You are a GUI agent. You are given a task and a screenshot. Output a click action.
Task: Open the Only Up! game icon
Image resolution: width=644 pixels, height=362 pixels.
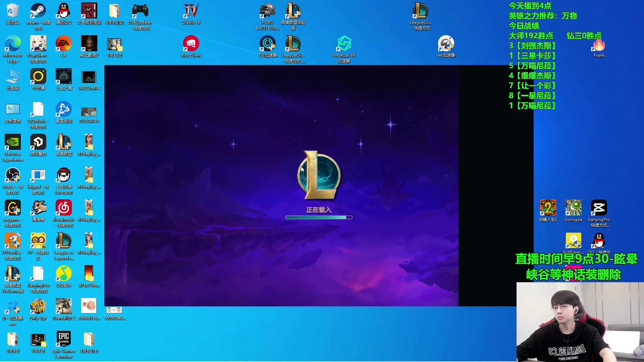pyautogui.click(x=38, y=309)
